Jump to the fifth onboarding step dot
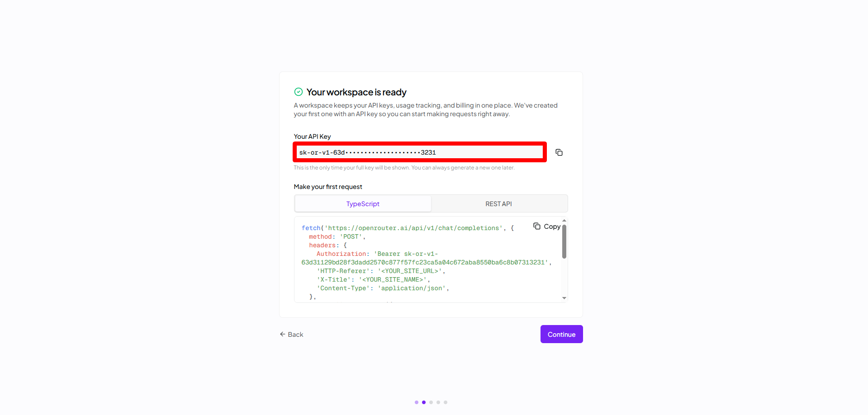 [x=446, y=402]
